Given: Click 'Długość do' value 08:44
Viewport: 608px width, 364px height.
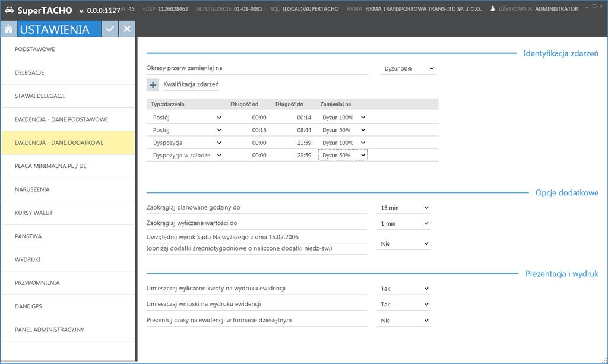Looking at the screenshot, I should point(304,130).
